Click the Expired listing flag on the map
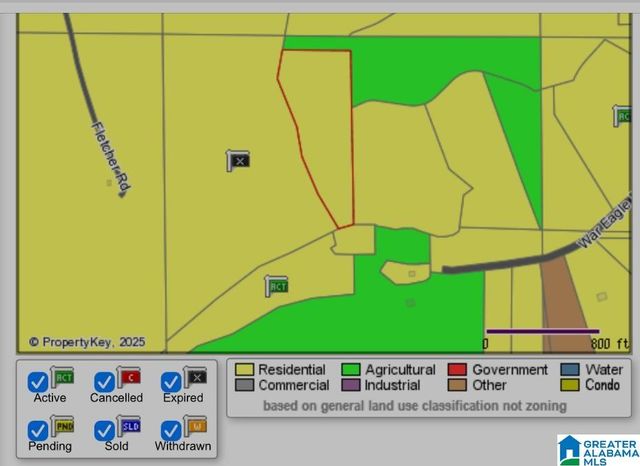 pyautogui.click(x=238, y=160)
